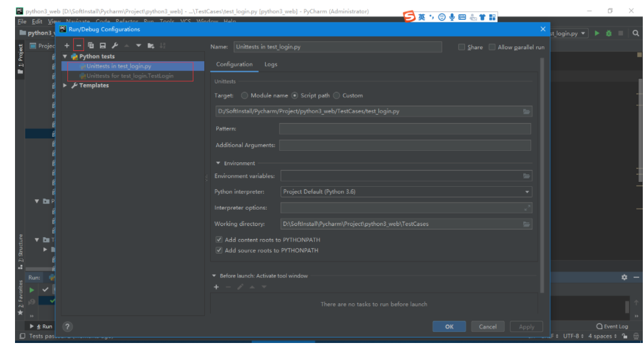Copy the selected run configuration
This screenshot has width=644, height=352.
(91, 46)
